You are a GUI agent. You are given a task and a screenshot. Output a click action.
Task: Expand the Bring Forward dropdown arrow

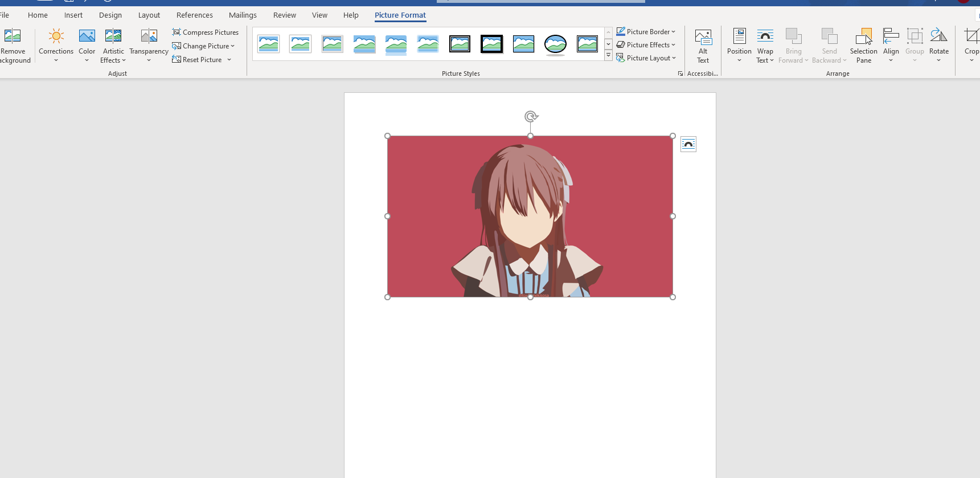(x=806, y=60)
